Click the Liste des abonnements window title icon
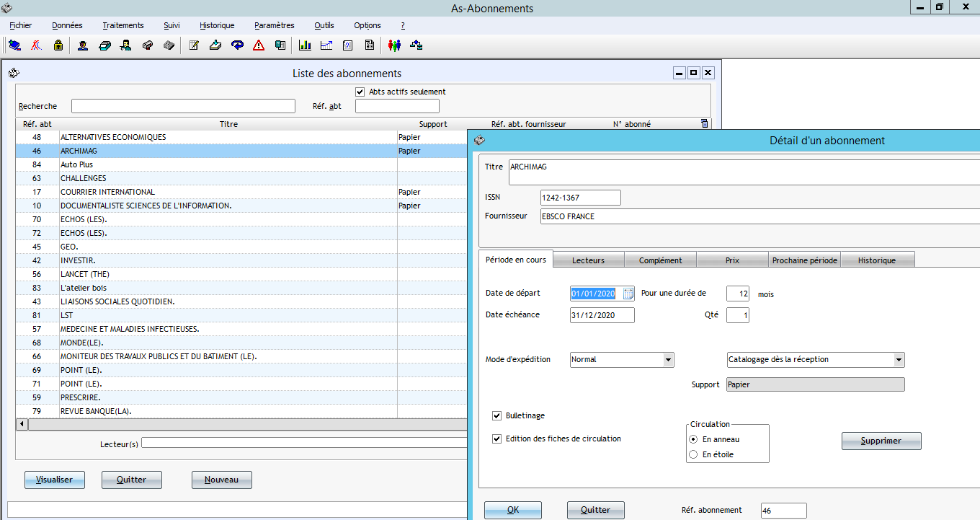Screen dimensions: 980x520 pos(13,73)
